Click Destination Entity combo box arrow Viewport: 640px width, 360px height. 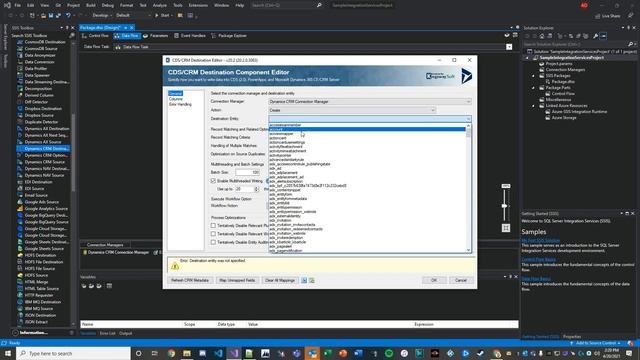(468, 119)
